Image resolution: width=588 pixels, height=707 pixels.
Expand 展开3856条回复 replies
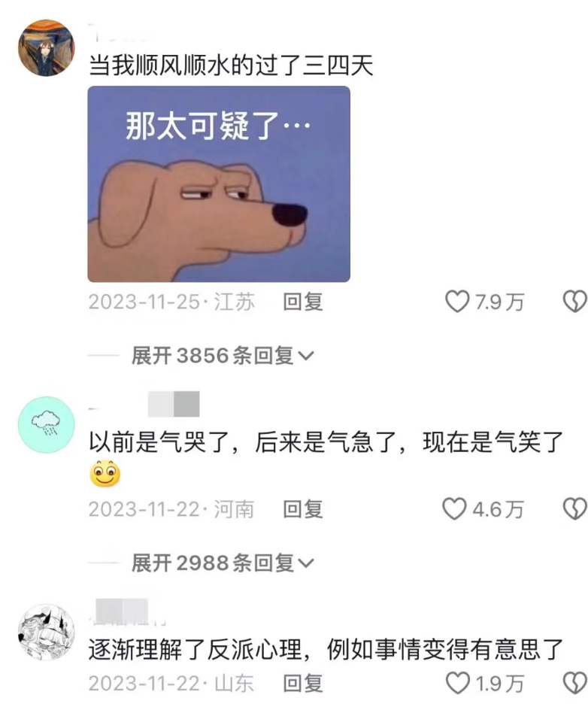pyautogui.click(x=223, y=356)
